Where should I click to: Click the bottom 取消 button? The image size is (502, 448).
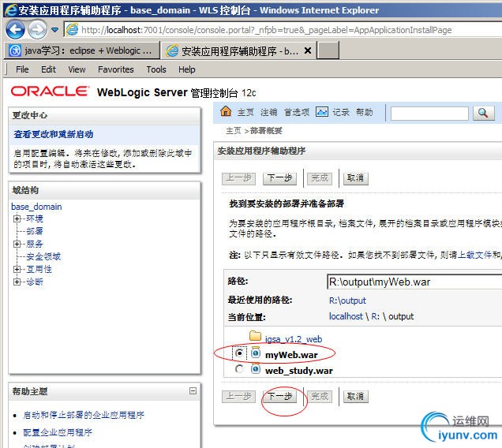point(356,397)
